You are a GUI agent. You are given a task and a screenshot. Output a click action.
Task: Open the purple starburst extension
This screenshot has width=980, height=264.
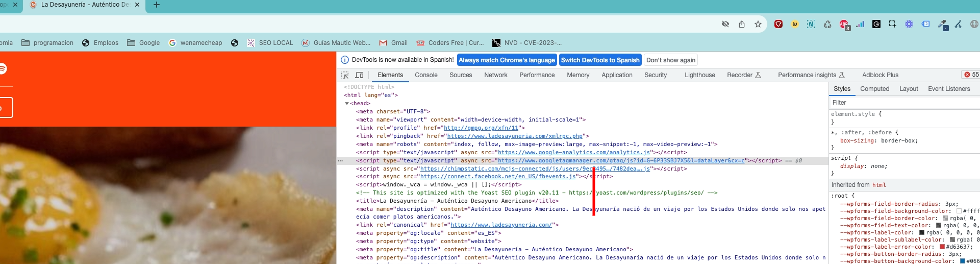[x=909, y=24]
